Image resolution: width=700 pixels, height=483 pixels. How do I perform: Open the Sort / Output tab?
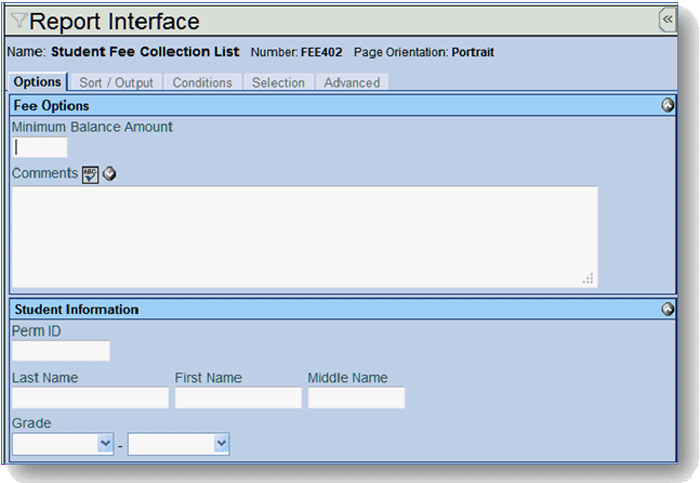click(x=116, y=83)
